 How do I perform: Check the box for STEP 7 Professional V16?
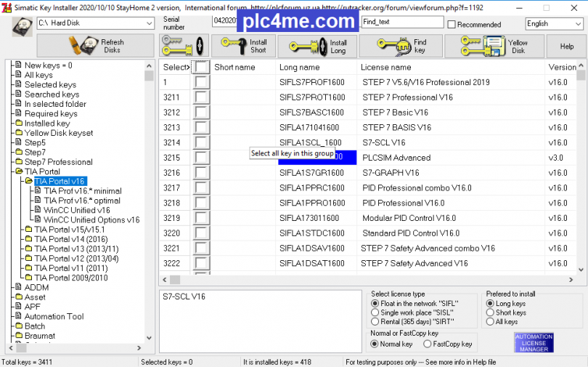(201, 97)
